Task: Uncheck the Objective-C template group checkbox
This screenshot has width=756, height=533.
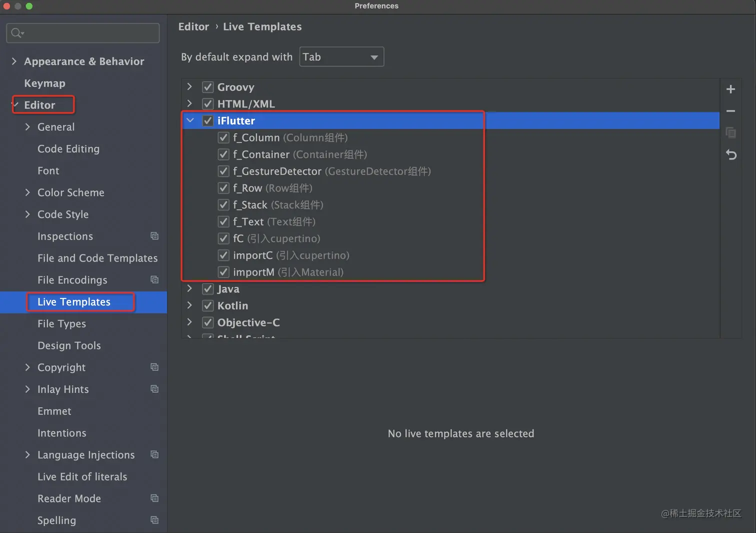Action: click(x=208, y=322)
